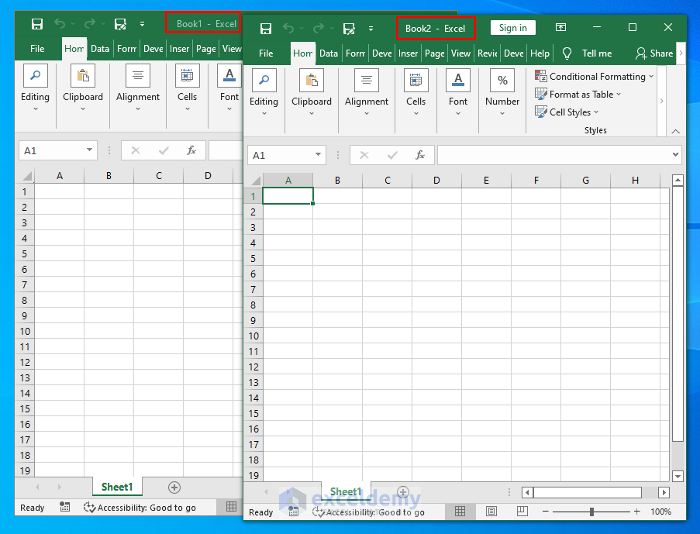
Task: Select row 10 header in Book2
Action: tap(254, 336)
